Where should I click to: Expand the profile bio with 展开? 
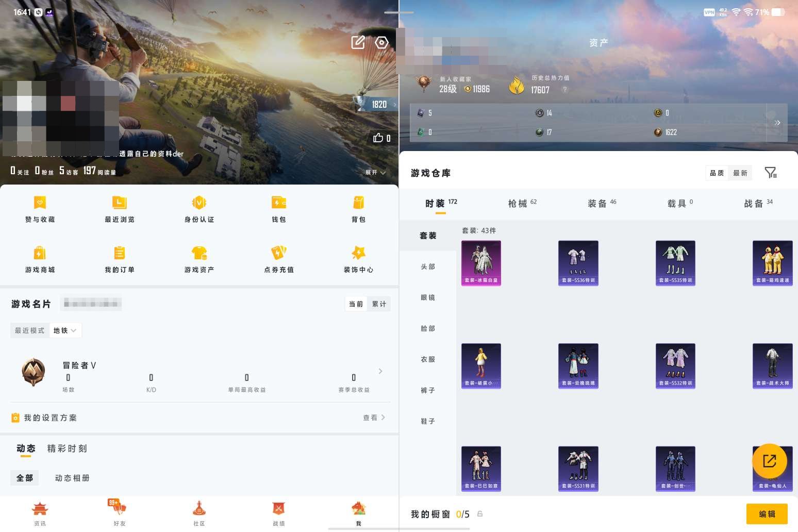375,173
